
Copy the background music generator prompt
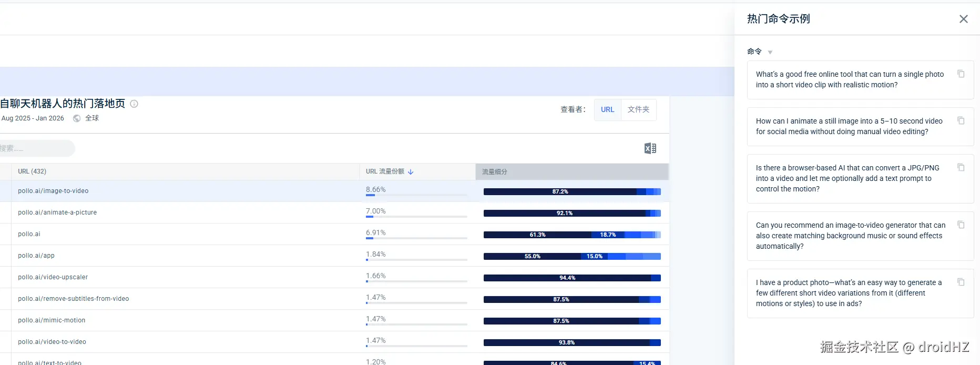[961, 225]
